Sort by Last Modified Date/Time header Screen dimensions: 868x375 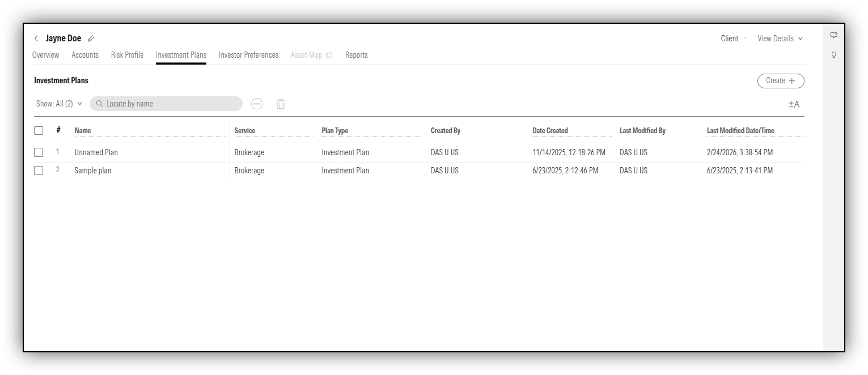(x=740, y=130)
